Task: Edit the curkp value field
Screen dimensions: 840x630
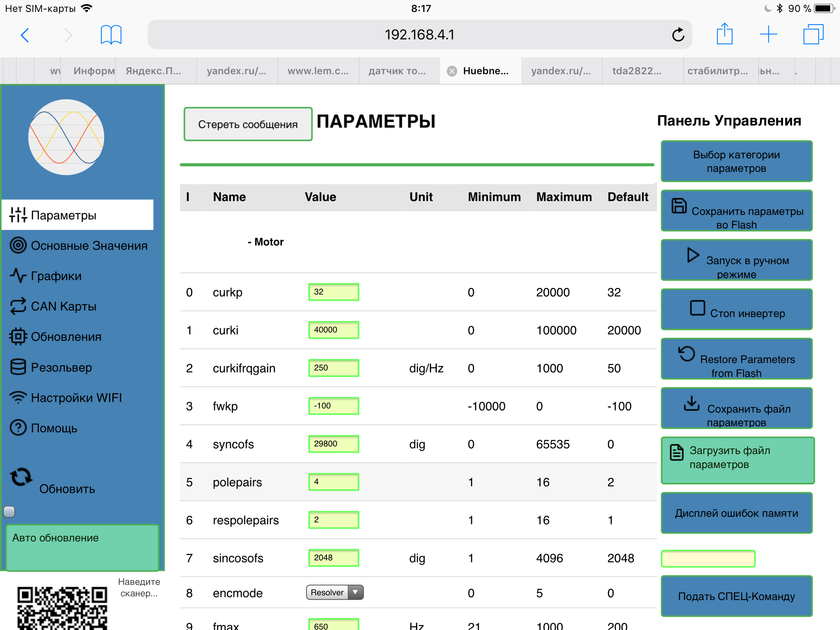Action: click(x=333, y=292)
